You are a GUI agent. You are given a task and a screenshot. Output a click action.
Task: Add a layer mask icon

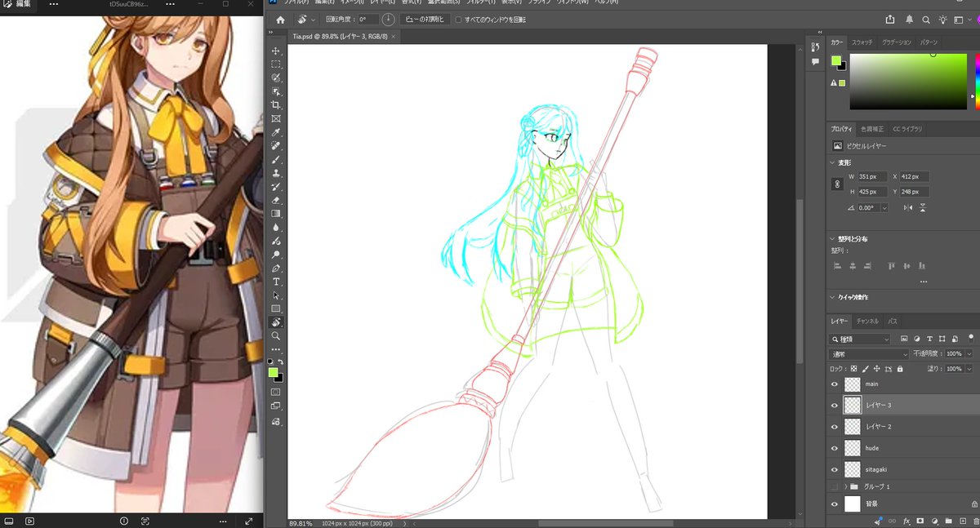920,520
